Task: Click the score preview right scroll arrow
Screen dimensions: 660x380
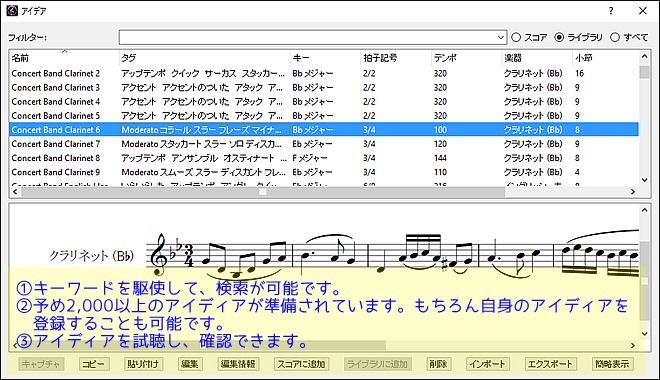Action: 633,345
